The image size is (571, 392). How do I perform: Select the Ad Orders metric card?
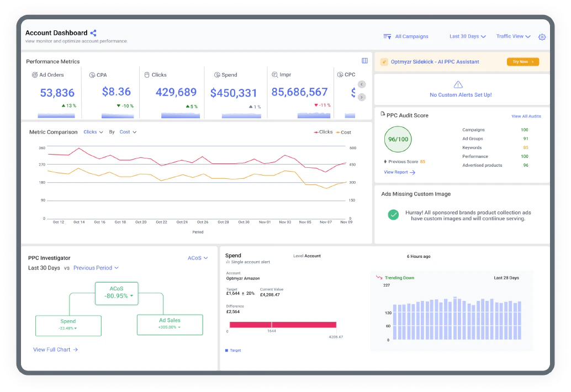point(51,92)
